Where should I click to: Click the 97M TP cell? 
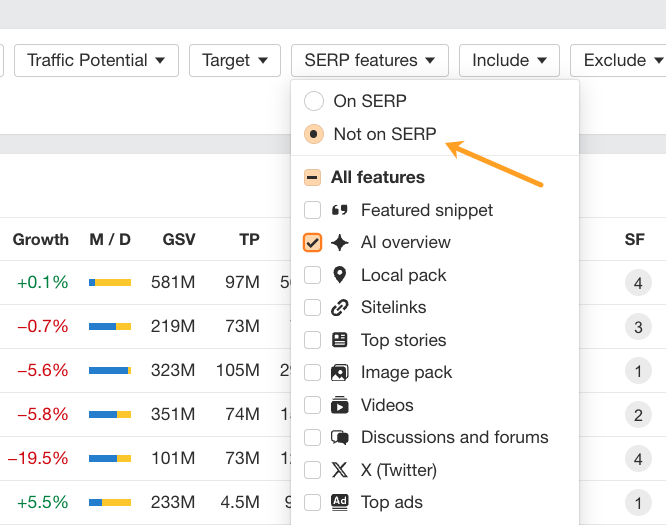(x=243, y=282)
